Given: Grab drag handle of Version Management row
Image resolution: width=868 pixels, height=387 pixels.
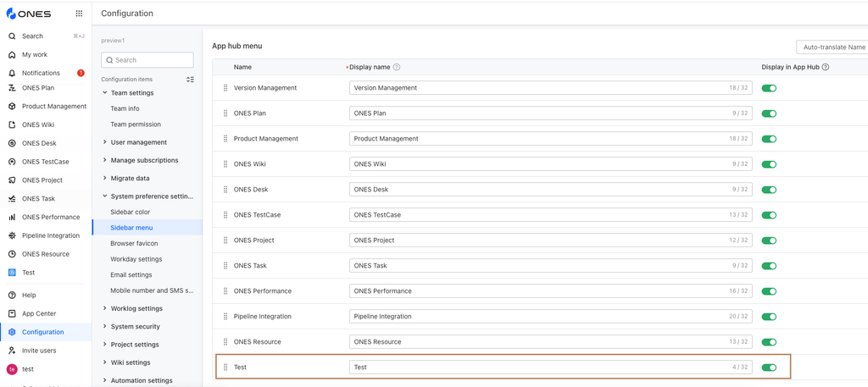Looking at the screenshot, I should point(225,88).
